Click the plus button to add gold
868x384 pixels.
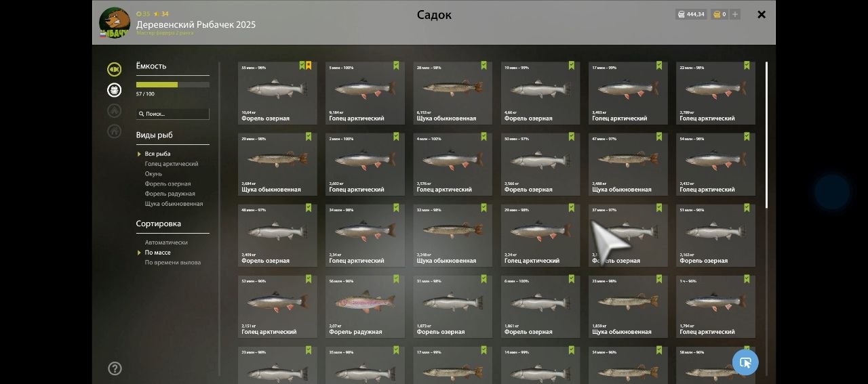click(x=735, y=14)
